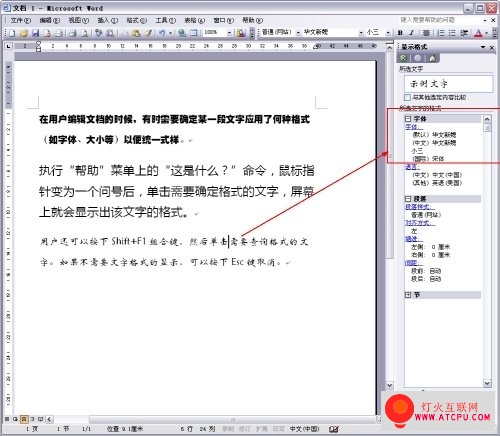Click the New blank document icon
The height and width of the screenshot is (436, 500).
click(x=12, y=33)
